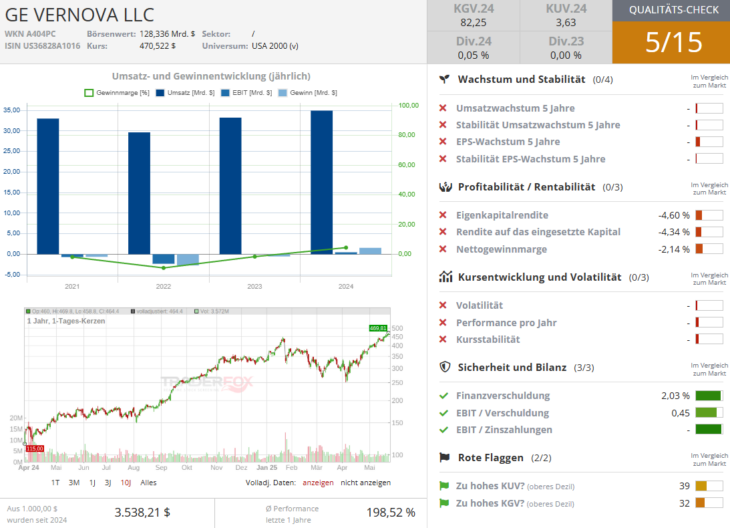Viewport: 730px width, 528px height.
Task: Click the QUALITÄTS-CHECK header label
Action: pyautogui.click(x=674, y=10)
